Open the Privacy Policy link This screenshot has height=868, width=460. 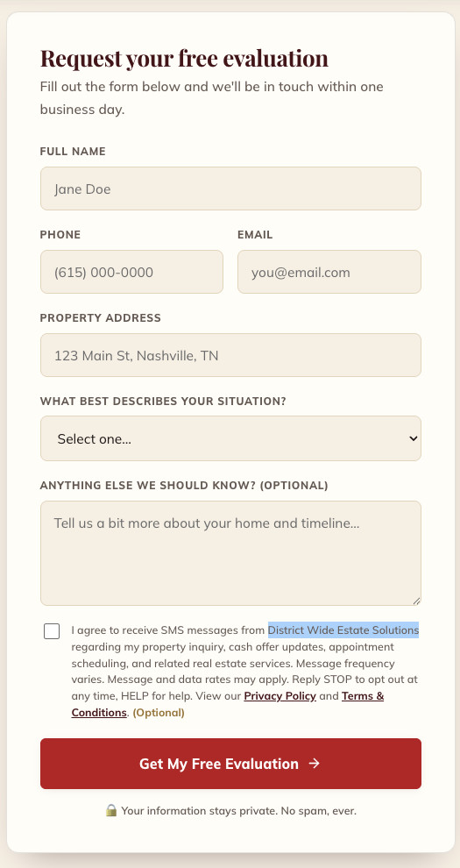[x=280, y=696]
